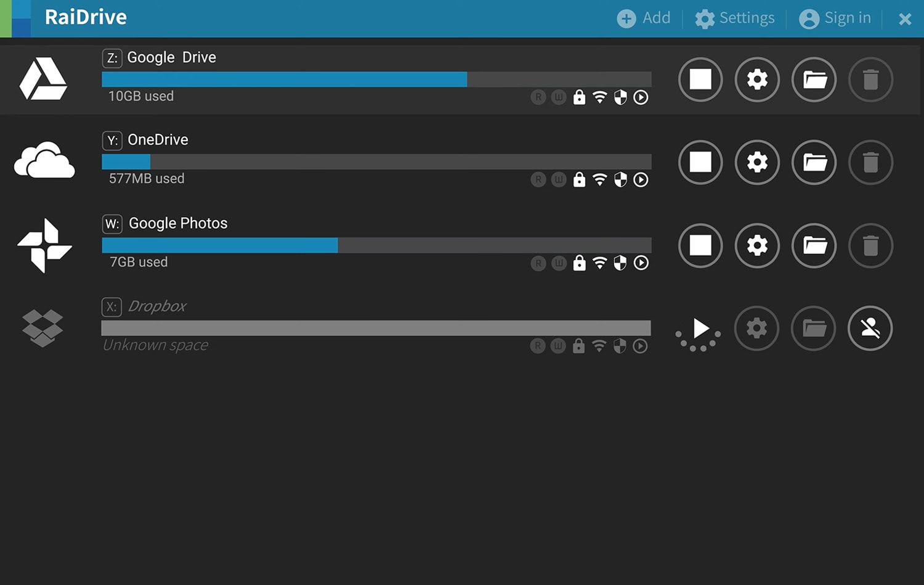This screenshot has height=585, width=924.
Task: Open Settings from the top bar
Action: tap(735, 18)
